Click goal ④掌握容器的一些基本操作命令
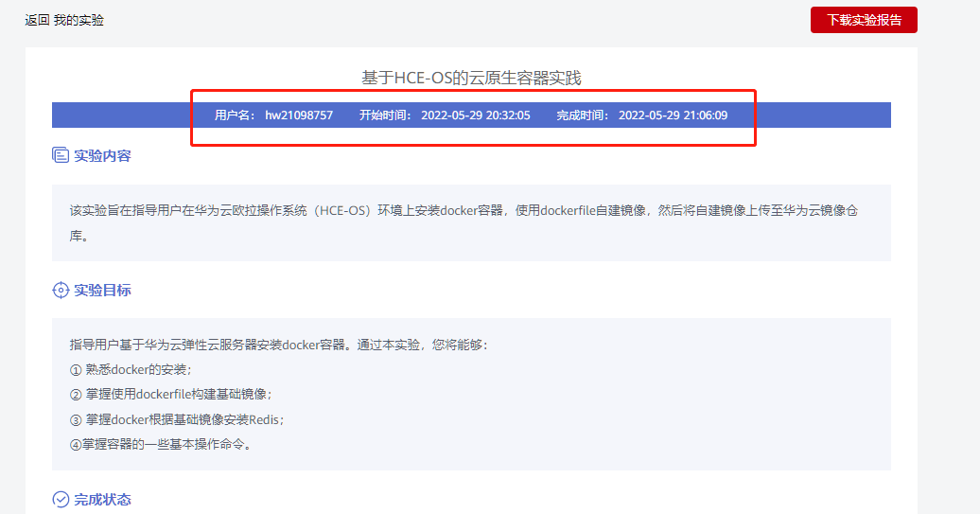The width and height of the screenshot is (980, 514). (x=161, y=445)
